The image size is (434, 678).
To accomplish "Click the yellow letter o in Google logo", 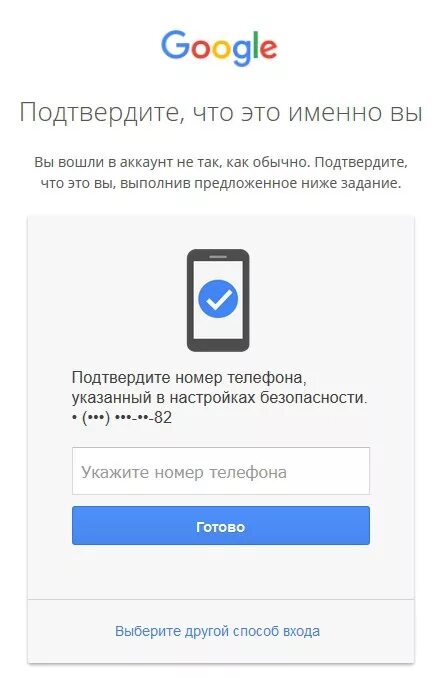I will (226, 49).
